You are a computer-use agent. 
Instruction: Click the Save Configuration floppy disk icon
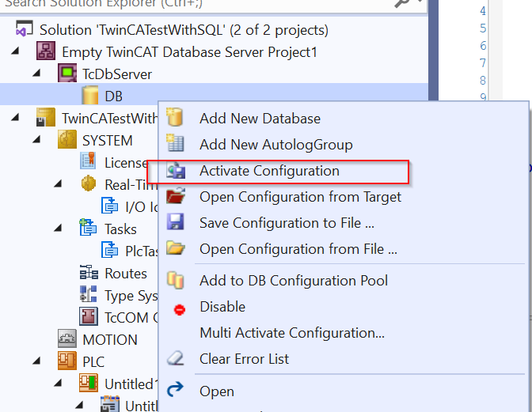pyautogui.click(x=176, y=222)
